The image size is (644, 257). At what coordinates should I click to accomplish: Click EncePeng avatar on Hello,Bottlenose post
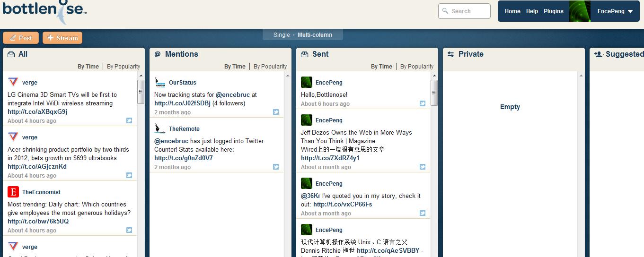[x=307, y=82]
